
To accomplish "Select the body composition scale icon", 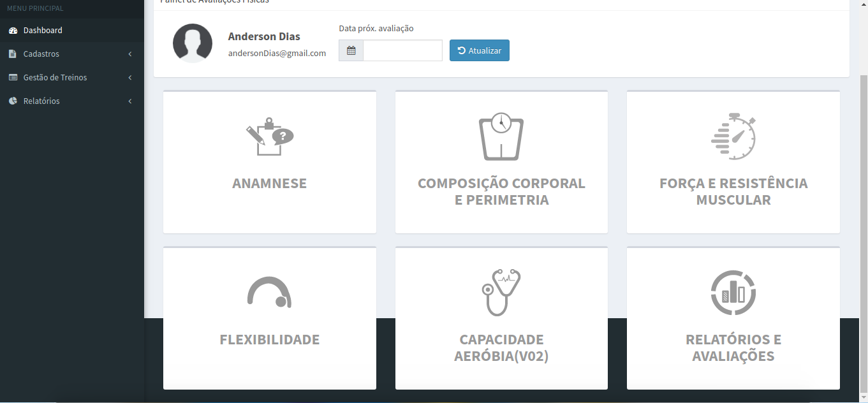I will tap(501, 137).
